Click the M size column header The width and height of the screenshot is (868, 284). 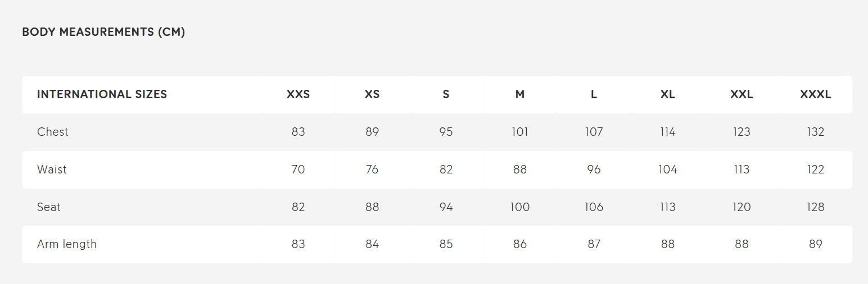coord(520,94)
